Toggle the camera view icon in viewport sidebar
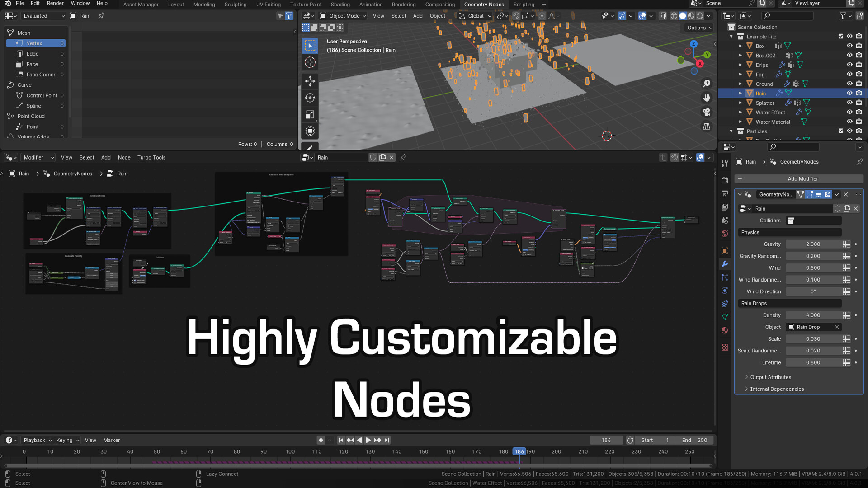Viewport: 868px width, 488px height. pos(707,112)
